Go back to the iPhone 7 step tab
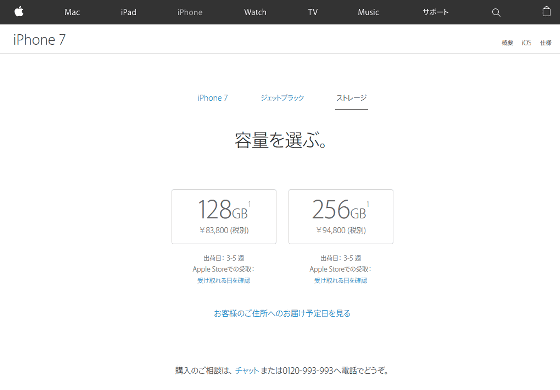 coord(212,98)
